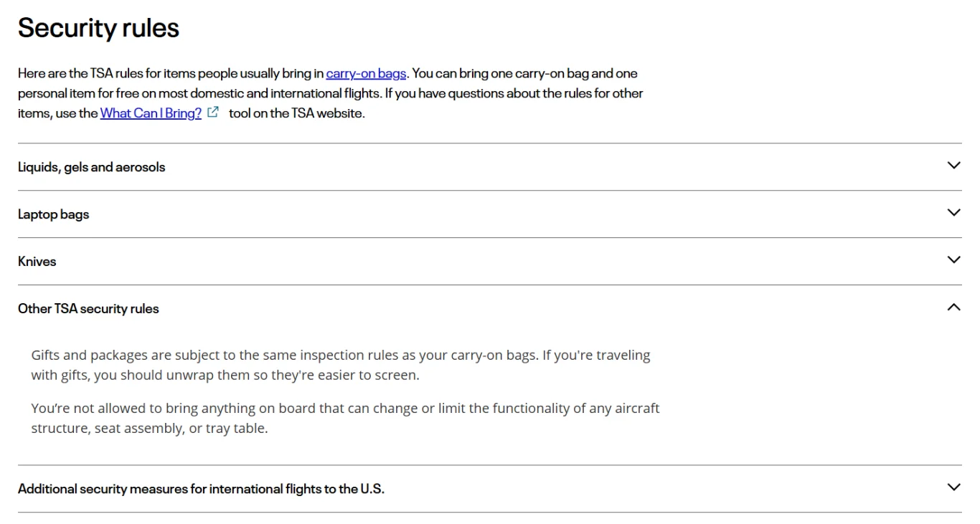Click the paragraph about aircraft structure restrictions
The image size is (980, 524).
click(x=345, y=419)
